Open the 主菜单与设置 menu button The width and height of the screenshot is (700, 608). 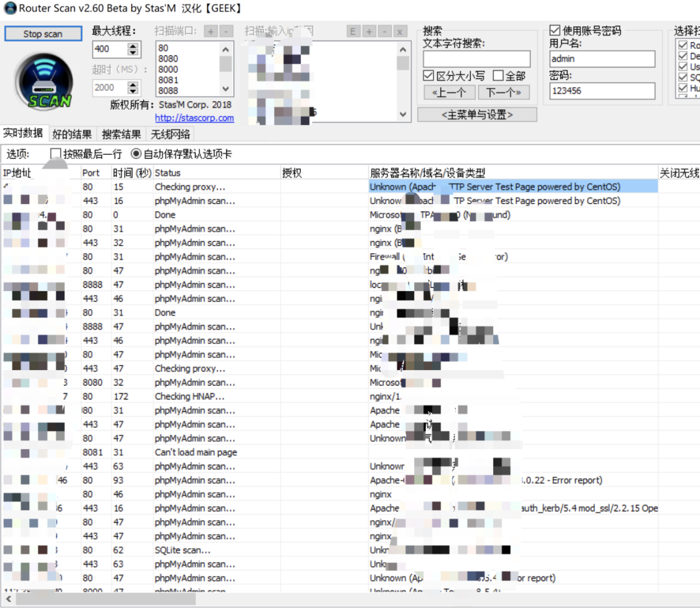click(x=477, y=115)
